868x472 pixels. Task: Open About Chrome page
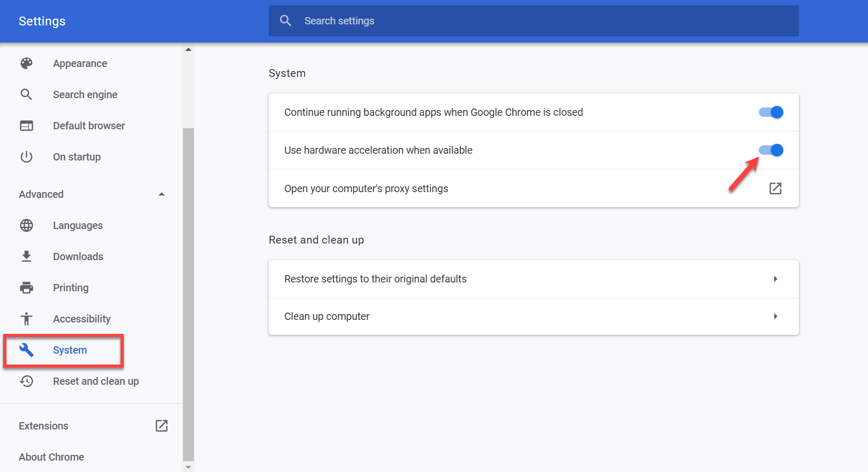point(51,457)
